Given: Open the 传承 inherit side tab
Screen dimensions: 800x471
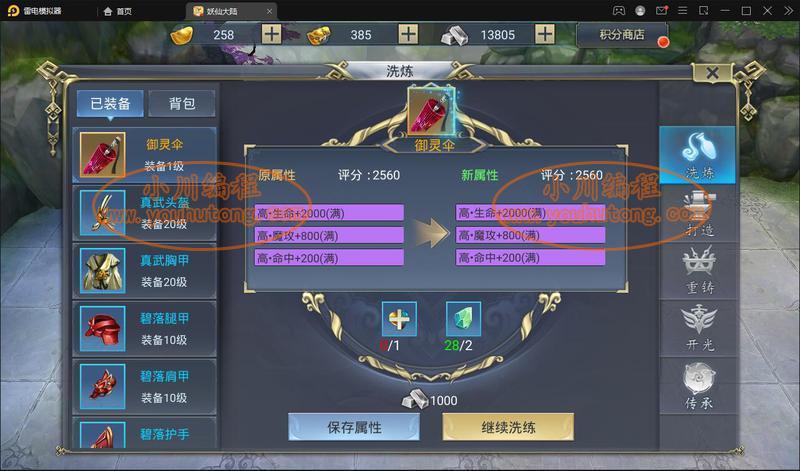Looking at the screenshot, I should pyautogui.click(x=697, y=386).
